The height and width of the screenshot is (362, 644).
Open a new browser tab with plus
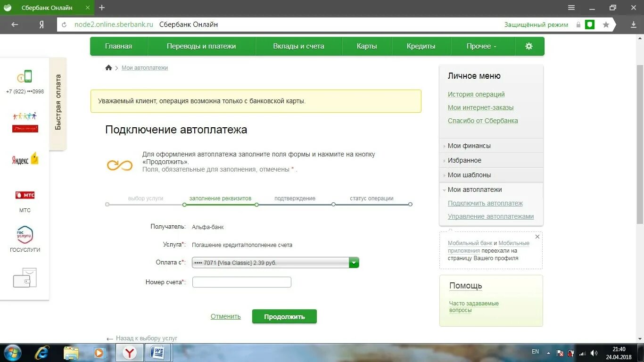click(102, 8)
